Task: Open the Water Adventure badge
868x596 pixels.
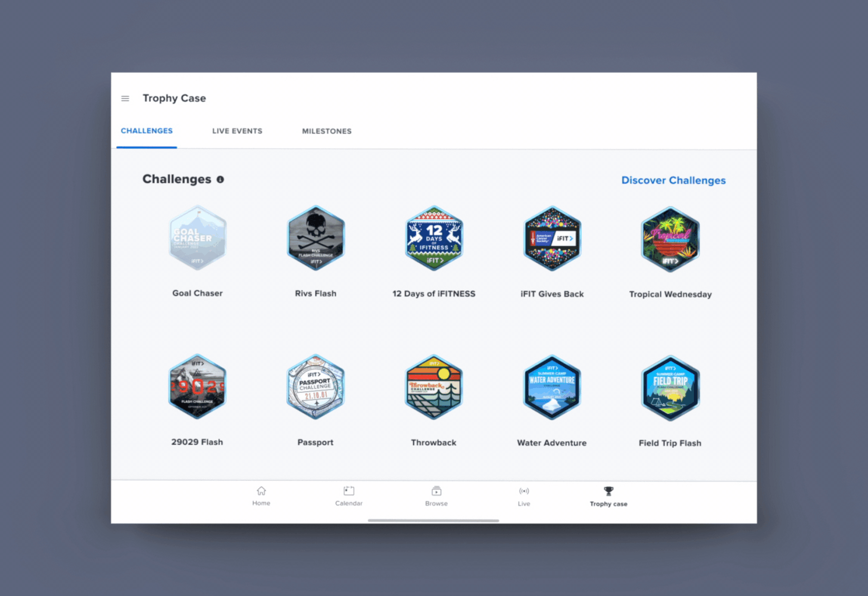Action: coord(552,388)
